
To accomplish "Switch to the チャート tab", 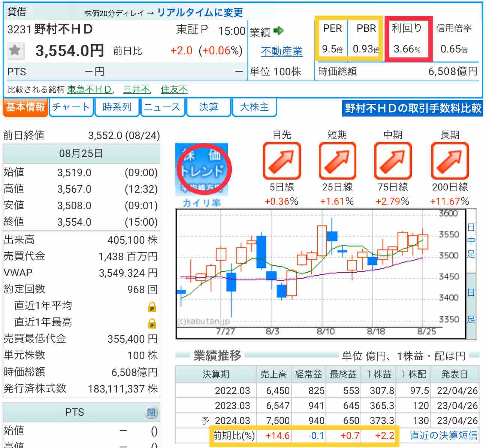I will pyautogui.click(x=71, y=107).
